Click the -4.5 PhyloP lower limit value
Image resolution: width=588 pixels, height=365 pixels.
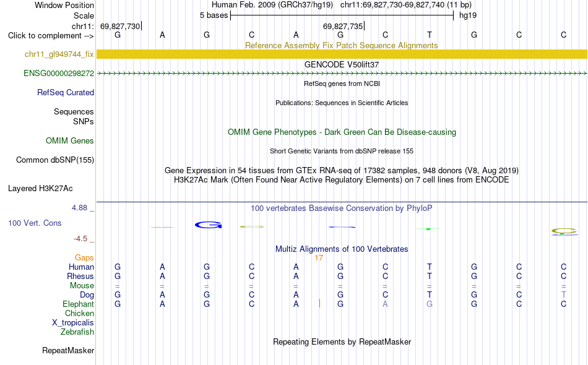(x=80, y=239)
